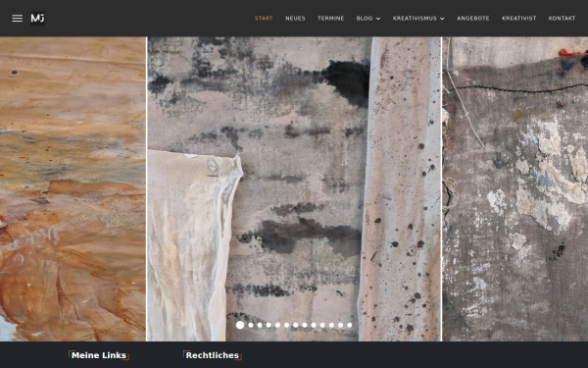
Task: Select the last slide indicator dot
Action: [x=350, y=325]
